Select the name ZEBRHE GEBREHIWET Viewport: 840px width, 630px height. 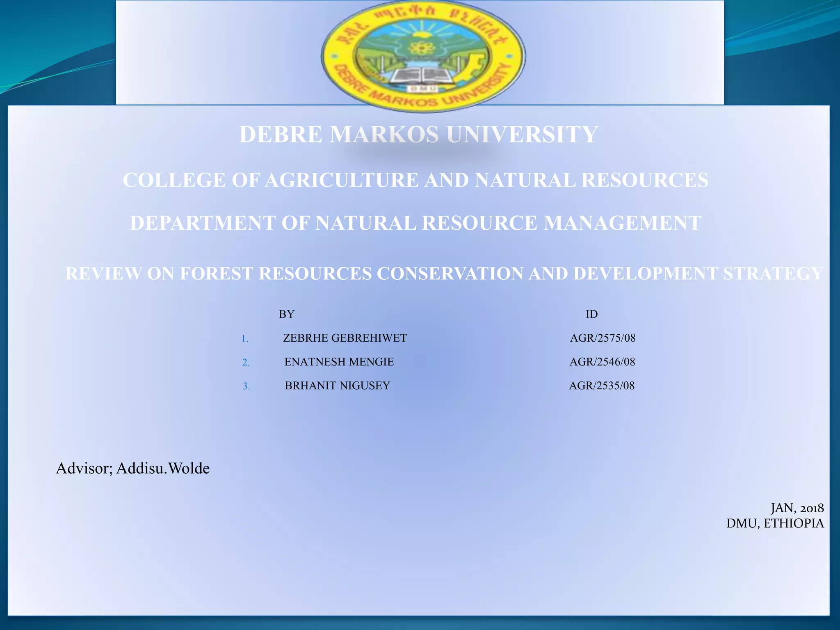point(345,338)
